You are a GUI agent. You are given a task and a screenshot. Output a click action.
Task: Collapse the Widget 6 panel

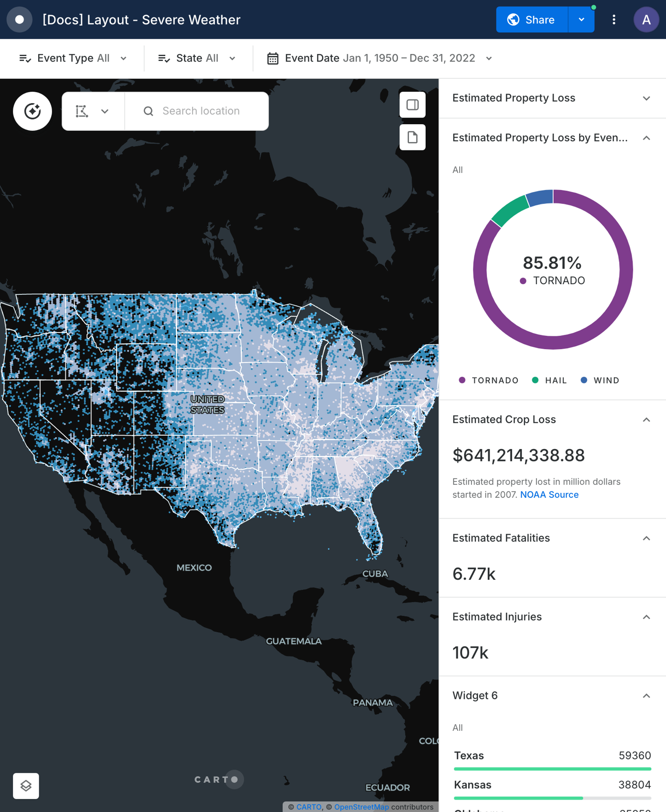point(646,696)
